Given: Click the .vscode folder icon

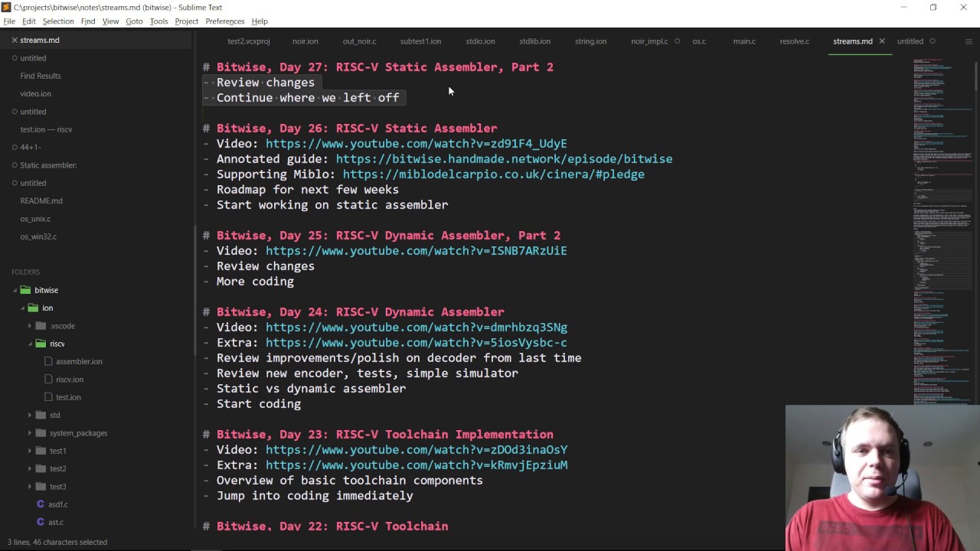Looking at the screenshot, I should (x=41, y=326).
